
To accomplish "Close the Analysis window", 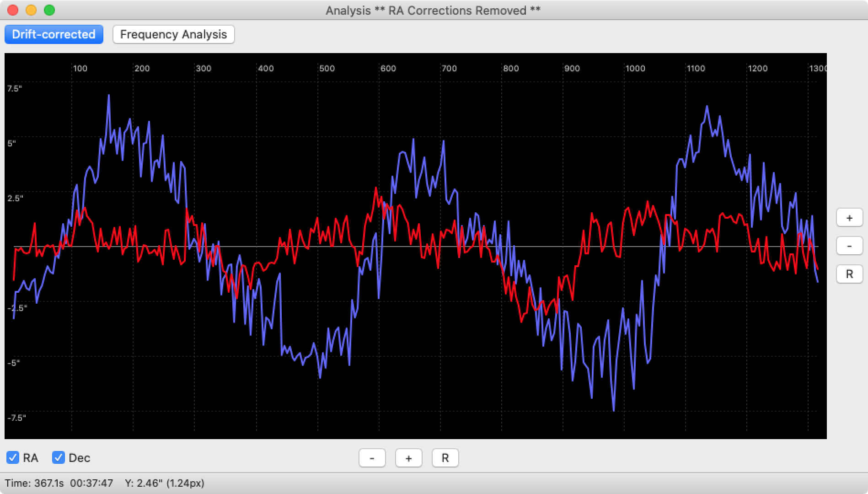I will pyautogui.click(x=13, y=10).
